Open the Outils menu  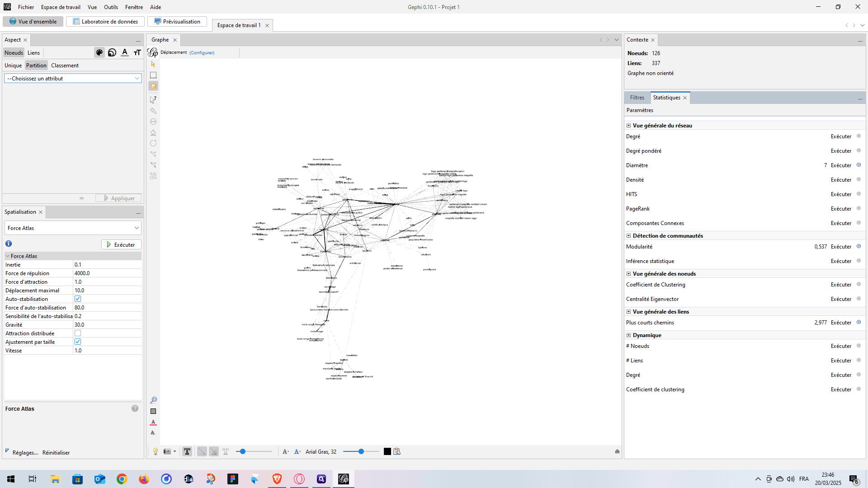(111, 7)
